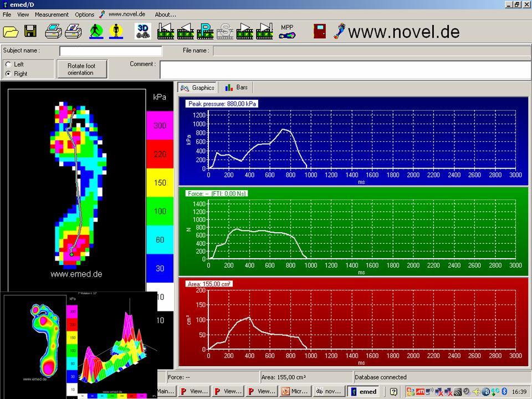The height and width of the screenshot is (399, 532).
Task: Jump to last frame filmstrip icon
Action: click(x=265, y=31)
